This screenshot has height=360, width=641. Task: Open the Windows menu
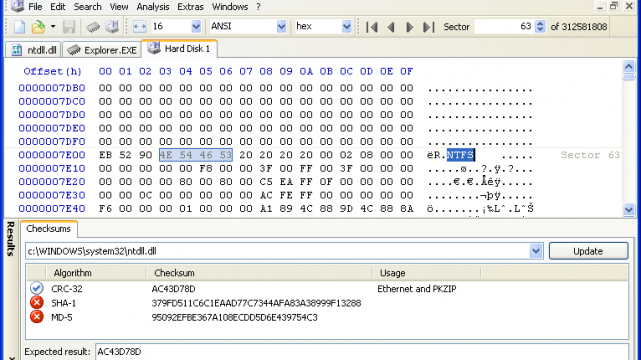230,7
